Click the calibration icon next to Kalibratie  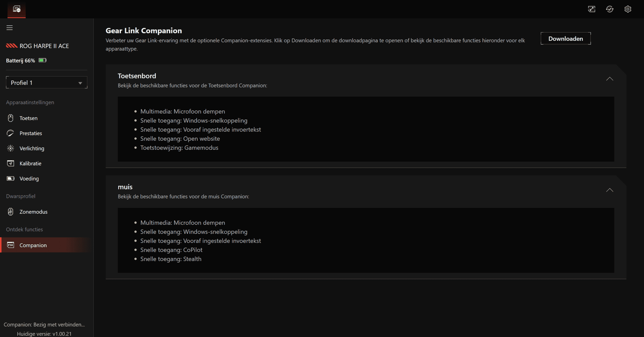click(10, 163)
